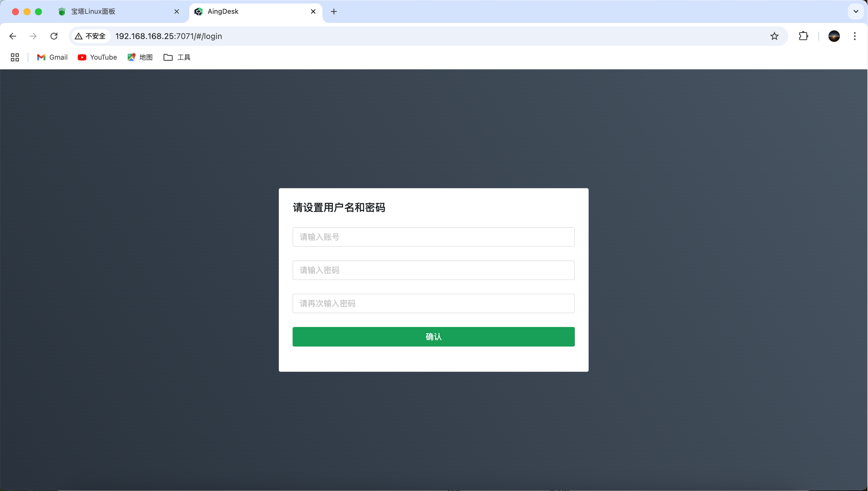Navigate forward with the forward arrow

tap(33, 36)
